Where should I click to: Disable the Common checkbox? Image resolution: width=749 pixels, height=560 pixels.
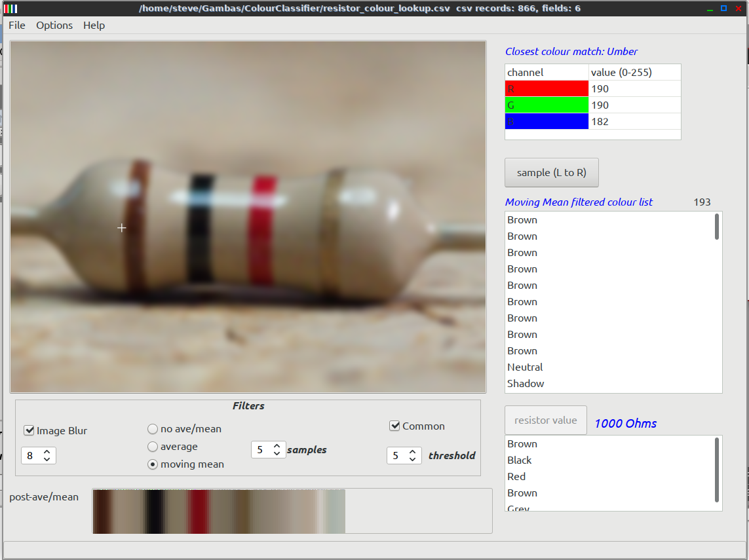click(x=394, y=426)
